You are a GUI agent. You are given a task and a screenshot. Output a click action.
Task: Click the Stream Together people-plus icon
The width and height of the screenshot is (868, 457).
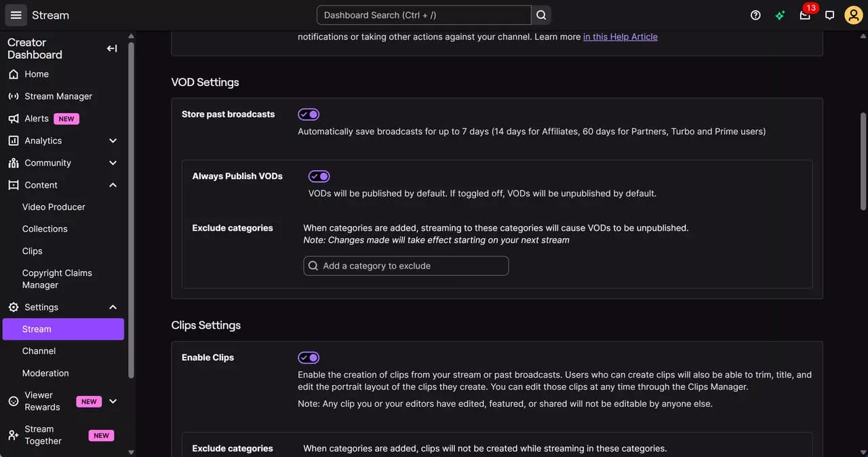pos(14,435)
